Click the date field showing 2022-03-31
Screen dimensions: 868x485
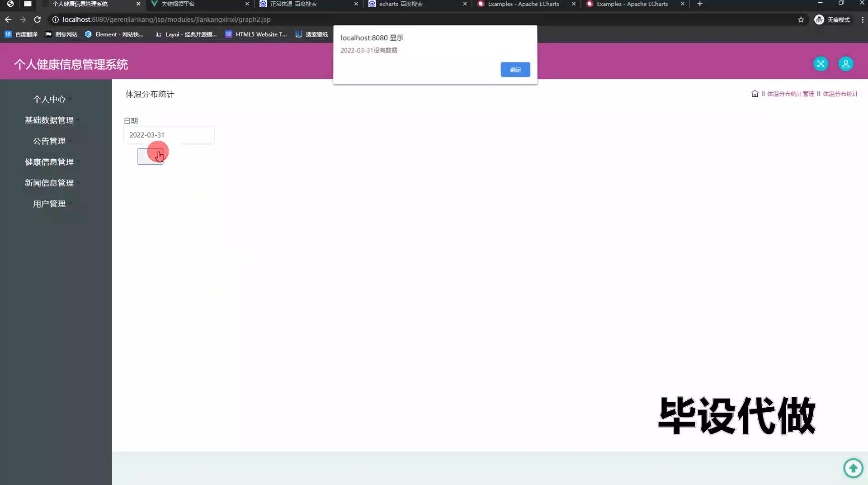coord(169,135)
